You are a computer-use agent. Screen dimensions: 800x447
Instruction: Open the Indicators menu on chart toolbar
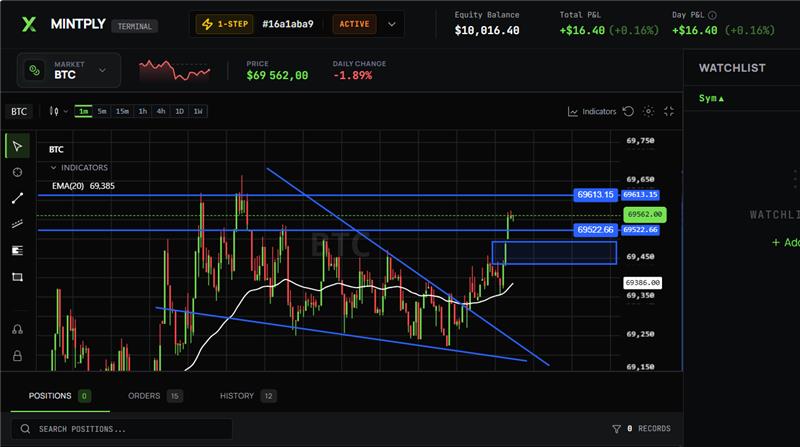(592, 111)
